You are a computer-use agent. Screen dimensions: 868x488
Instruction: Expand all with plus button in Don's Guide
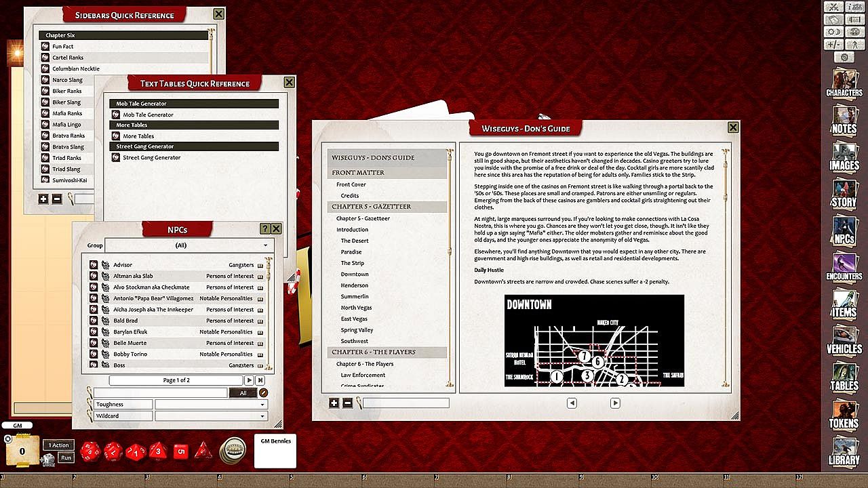334,403
